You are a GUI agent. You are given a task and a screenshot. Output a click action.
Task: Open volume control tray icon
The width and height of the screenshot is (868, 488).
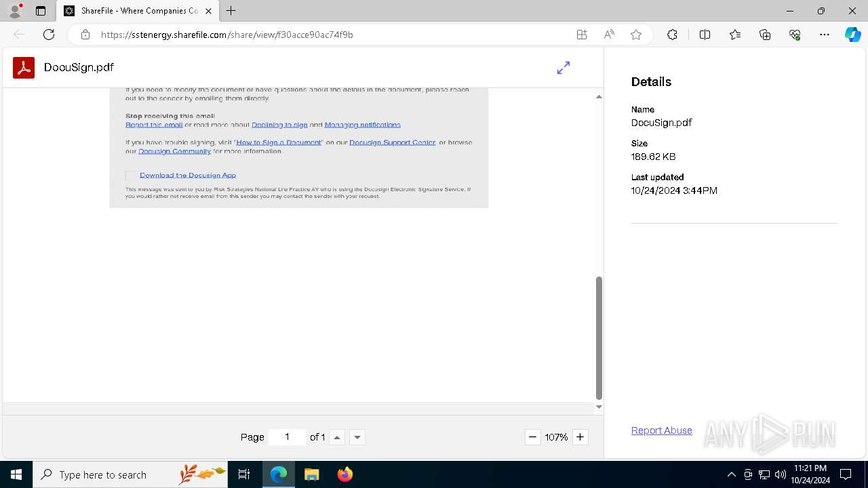[781, 474]
